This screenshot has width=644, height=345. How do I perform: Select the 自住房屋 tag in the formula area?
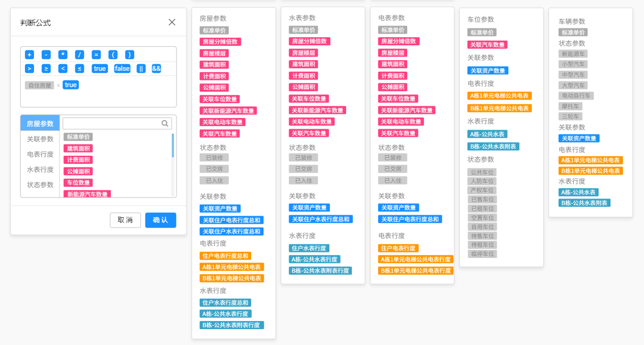click(x=40, y=85)
